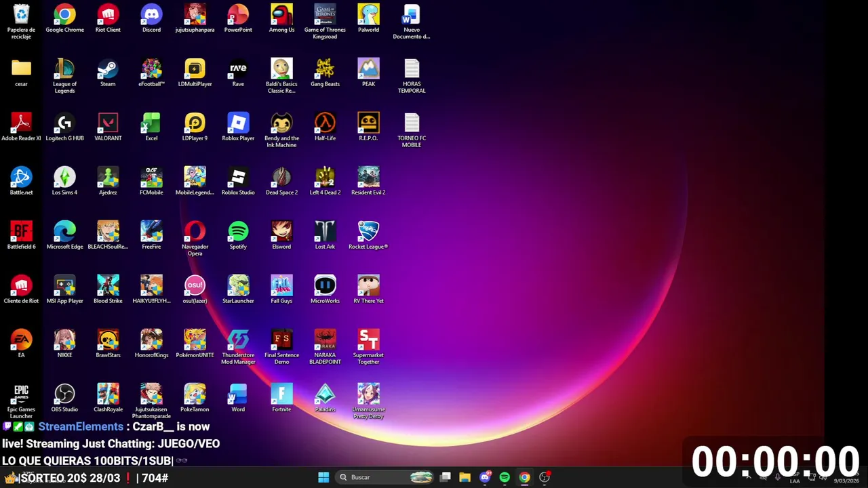This screenshot has height=488, width=868.
Task: Open File Explorer from the taskbar
Action: 465,477
